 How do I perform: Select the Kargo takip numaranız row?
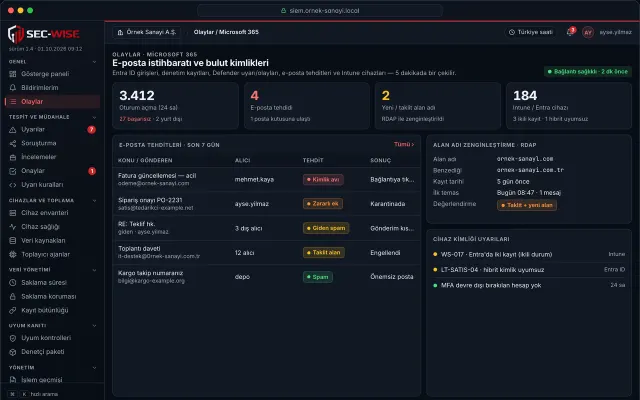(x=267, y=277)
